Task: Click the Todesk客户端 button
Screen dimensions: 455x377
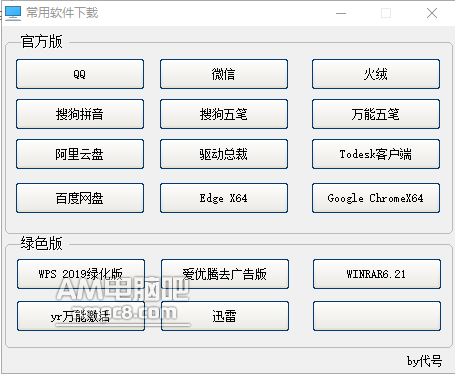Action: coord(376,154)
